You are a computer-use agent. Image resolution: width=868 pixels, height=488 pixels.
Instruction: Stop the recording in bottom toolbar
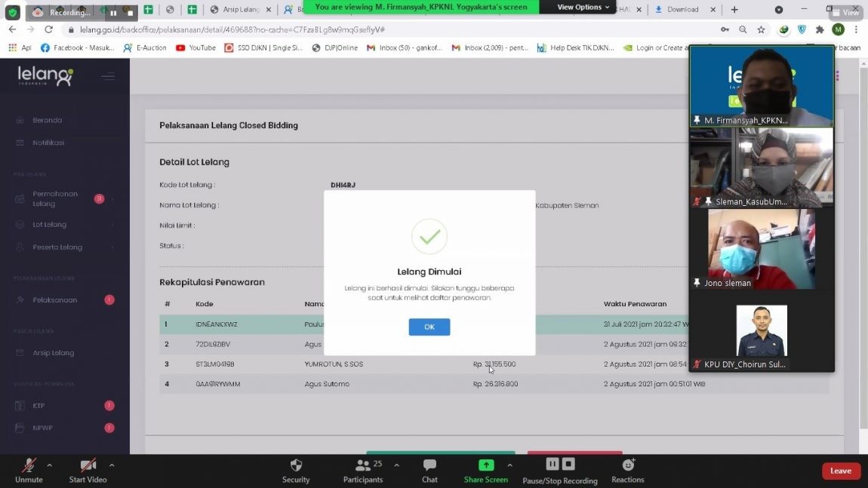tap(569, 465)
